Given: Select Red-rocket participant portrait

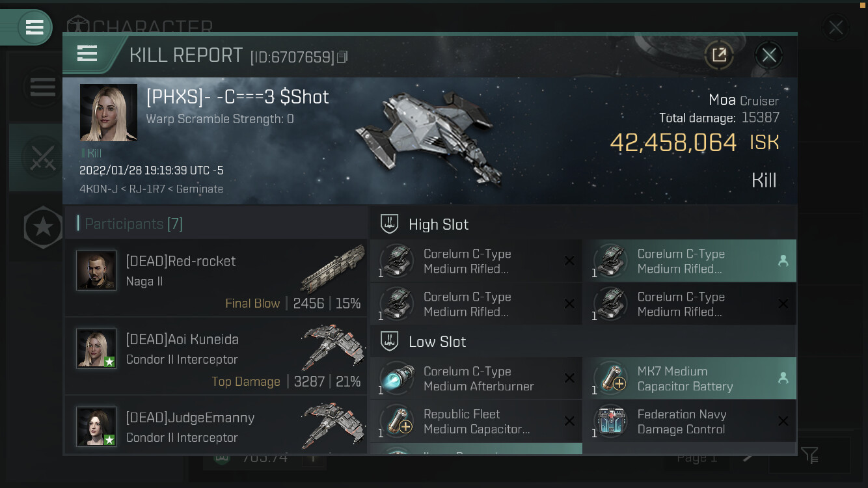Looking at the screenshot, I should coord(96,270).
